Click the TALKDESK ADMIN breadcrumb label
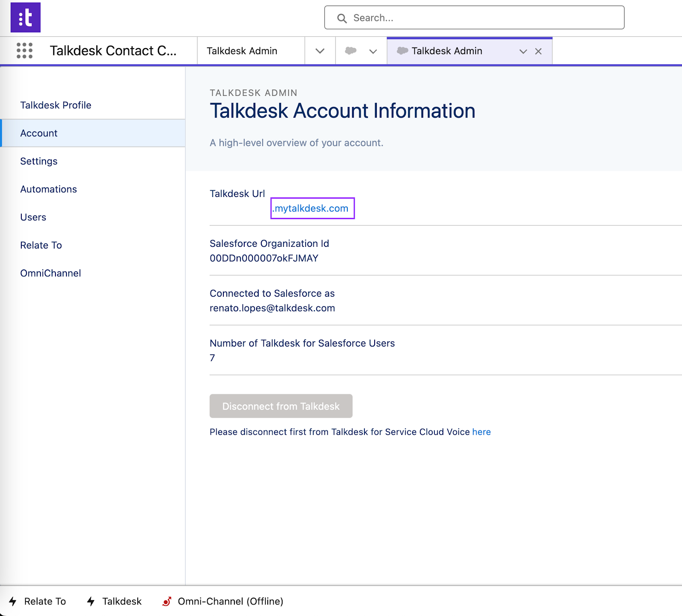 click(x=253, y=93)
